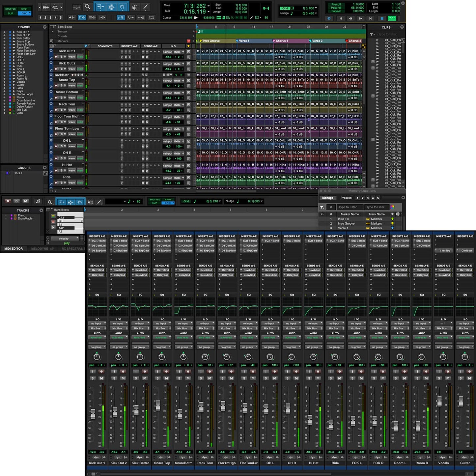Pick the Pencil tool in top toolbar
This screenshot has width=476, height=476.
145,7
